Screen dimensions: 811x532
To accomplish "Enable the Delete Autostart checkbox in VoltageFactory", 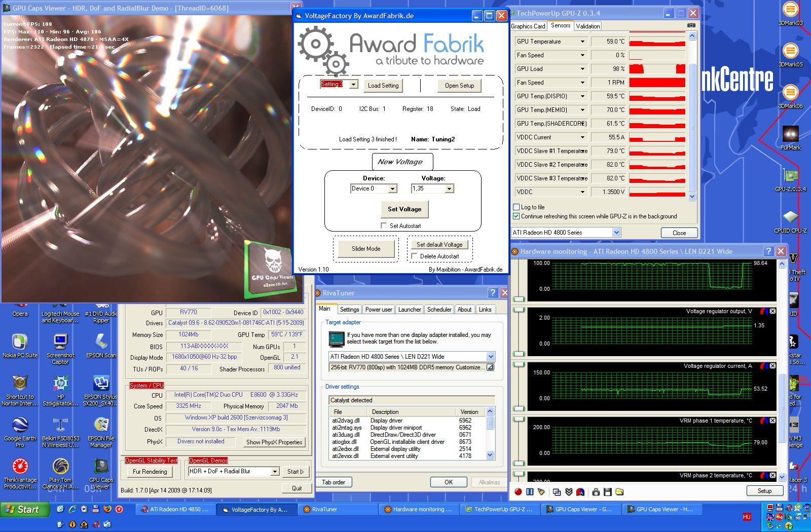I will (x=414, y=256).
